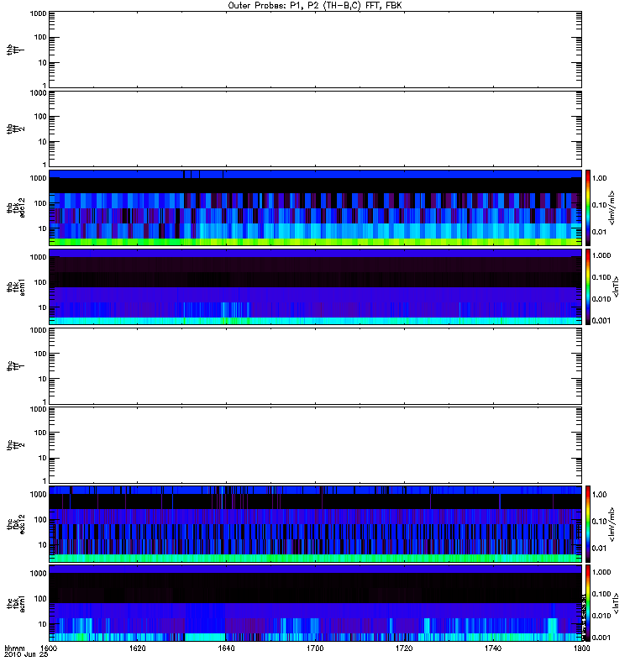
Task: Click the 1000 y-axis tick of thb fff 1 panel
Action: (38, 13)
